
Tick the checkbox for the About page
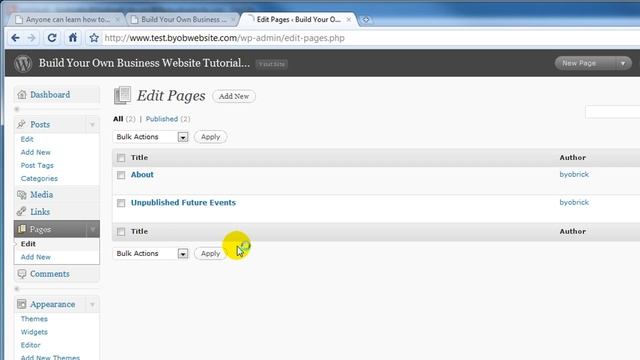click(121, 175)
